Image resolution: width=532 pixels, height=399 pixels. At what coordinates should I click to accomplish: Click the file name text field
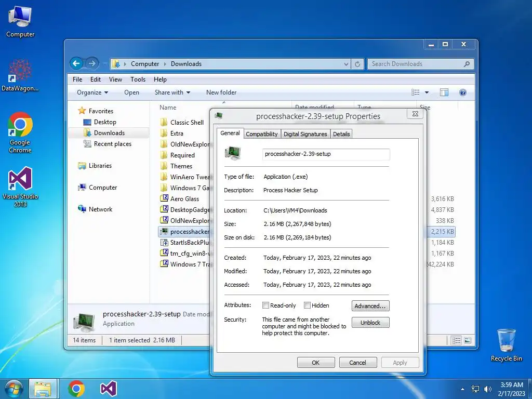tap(326, 154)
